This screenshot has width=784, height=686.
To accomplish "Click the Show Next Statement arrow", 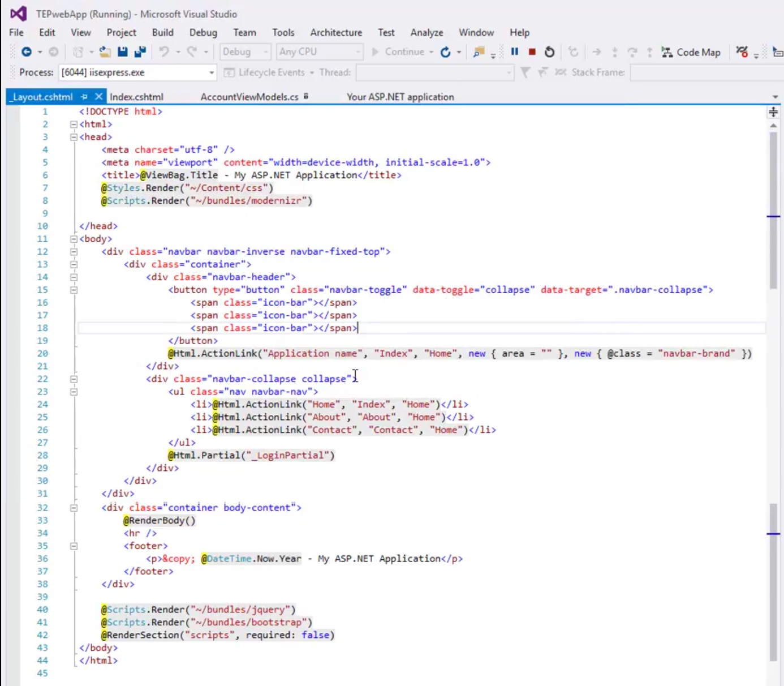I will point(596,52).
